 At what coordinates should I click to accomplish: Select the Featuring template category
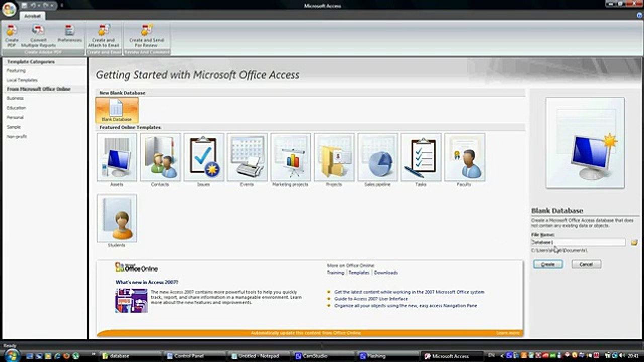[x=16, y=71]
